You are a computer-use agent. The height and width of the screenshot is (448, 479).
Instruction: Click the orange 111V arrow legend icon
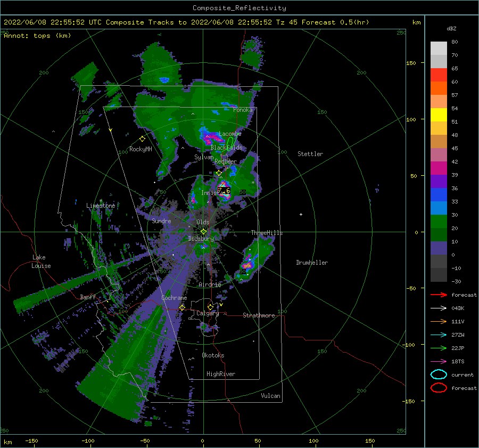439,321
